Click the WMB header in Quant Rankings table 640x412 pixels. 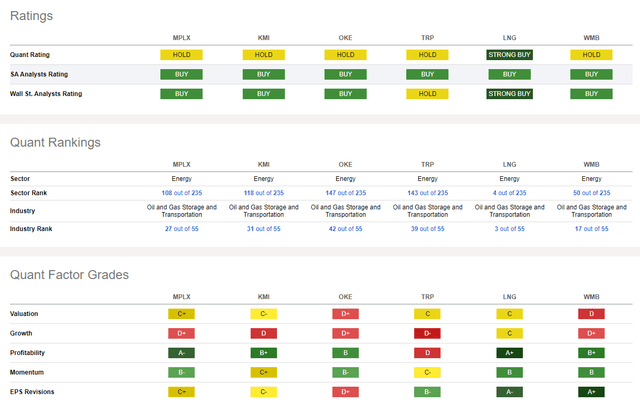click(591, 165)
